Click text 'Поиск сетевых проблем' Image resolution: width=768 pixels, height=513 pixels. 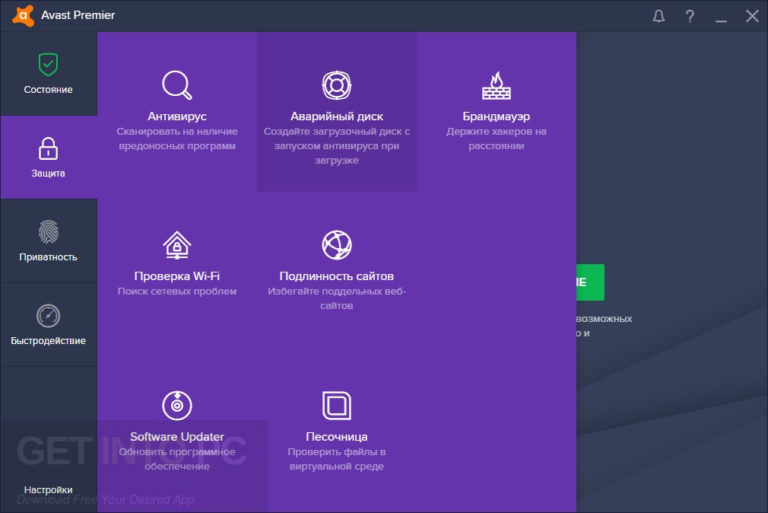177,292
